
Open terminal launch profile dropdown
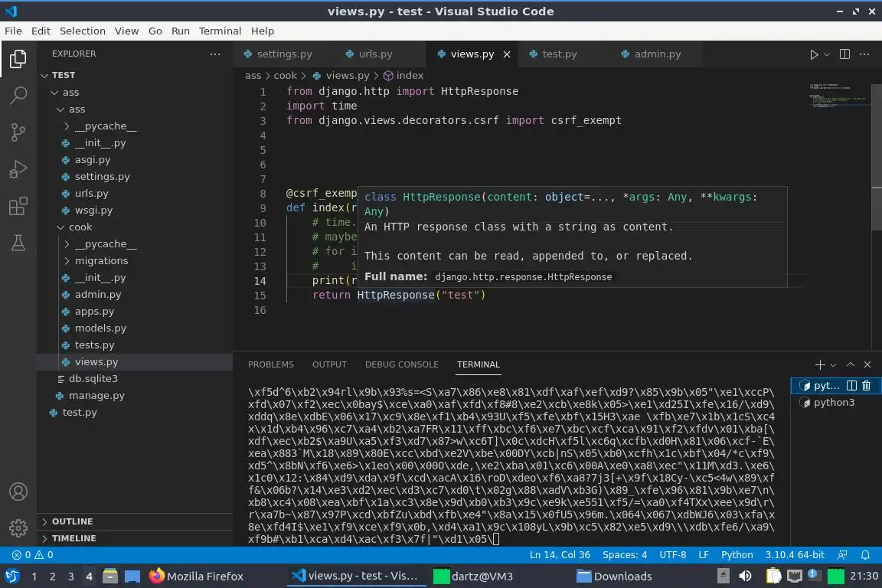(x=833, y=364)
